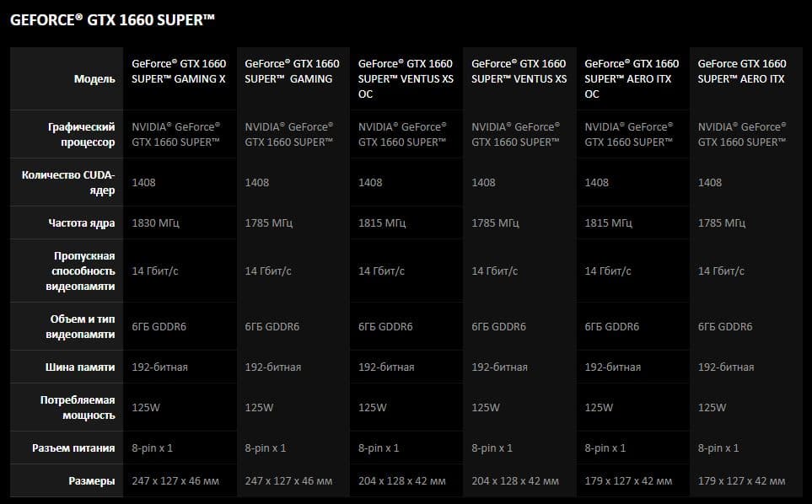812x504 pixels.
Task: Select the 1815 МГц cell for VENTUS XS OC
Action: [382, 223]
